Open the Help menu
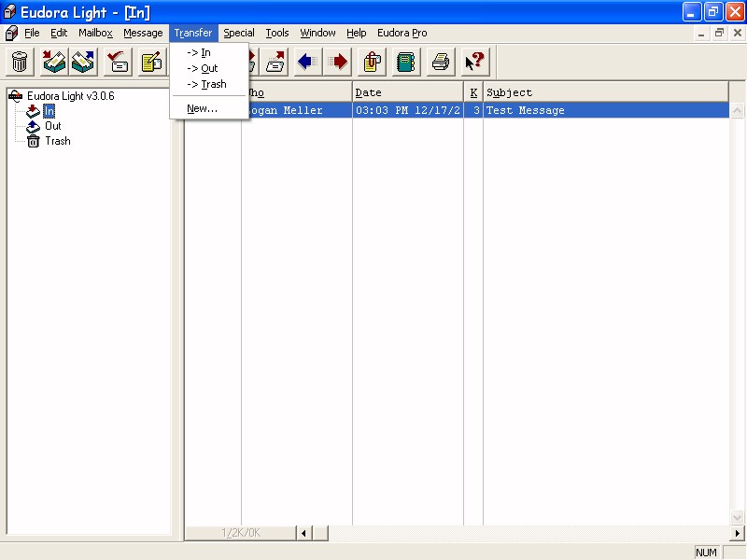The image size is (747, 560). (357, 33)
